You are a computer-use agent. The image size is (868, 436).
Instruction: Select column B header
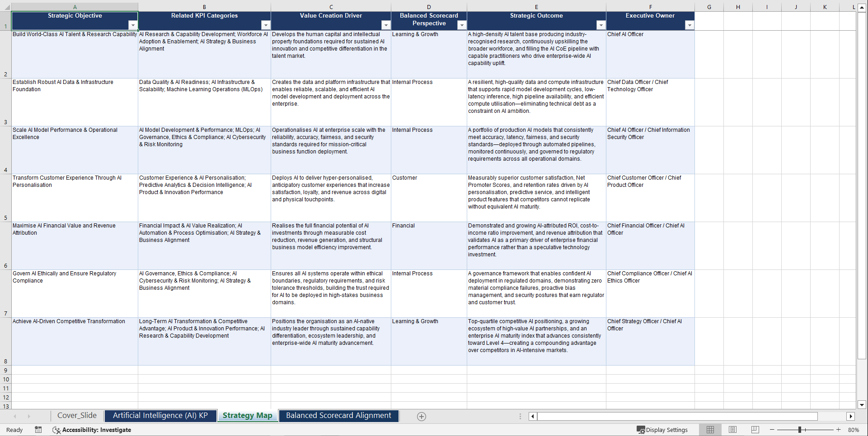coord(204,7)
